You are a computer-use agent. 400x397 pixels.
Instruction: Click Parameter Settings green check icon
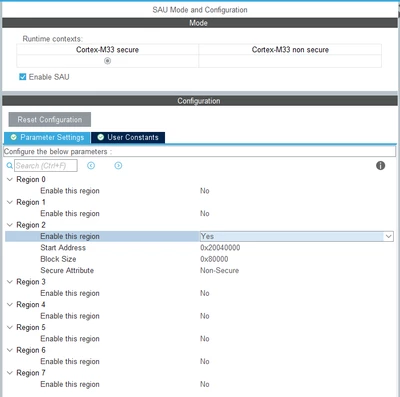14,137
